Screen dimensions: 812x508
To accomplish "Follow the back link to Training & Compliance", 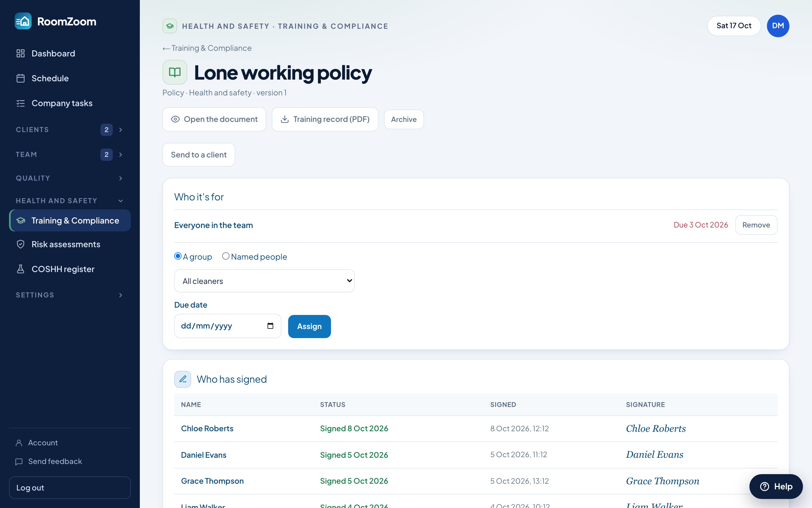I will coord(207,48).
